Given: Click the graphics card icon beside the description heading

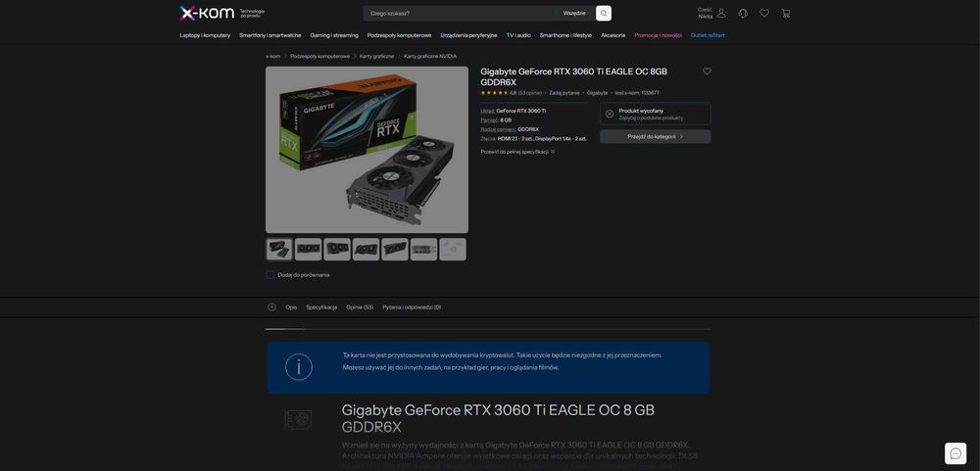Looking at the screenshot, I should click(x=298, y=419).
